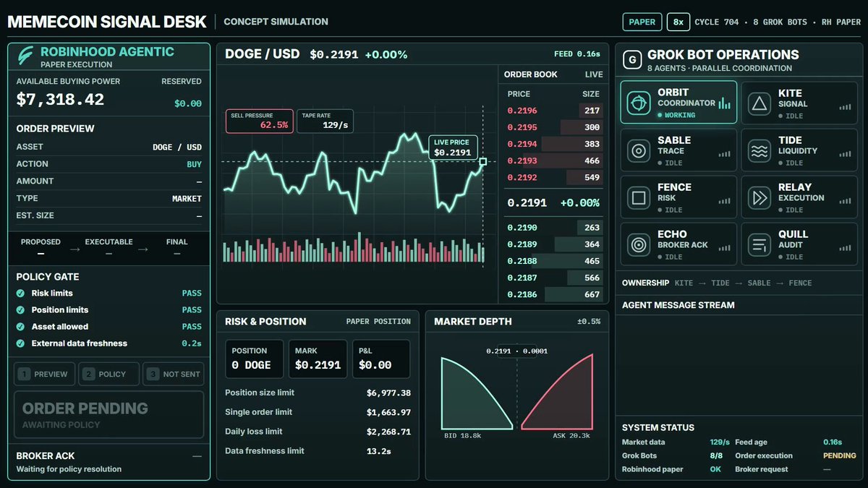Select the ECHO broker ack icon
The width and height of the screenshot is (868, 488).
[638, 245]
